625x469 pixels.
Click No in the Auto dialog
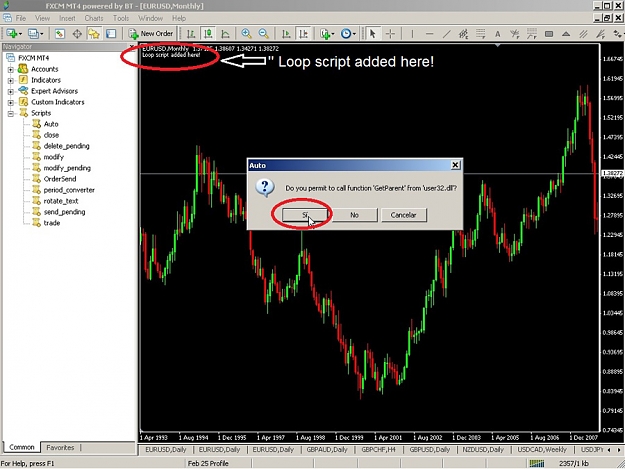pyautogui.click(x=354, y=215)
